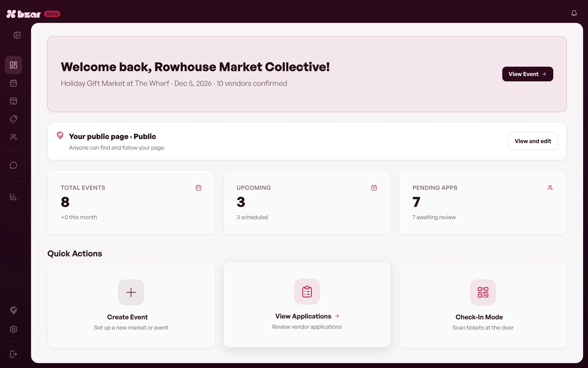Screen dimensions: 588x368
Task: Open the messages chat bubble icon
Action: point(13,165)
